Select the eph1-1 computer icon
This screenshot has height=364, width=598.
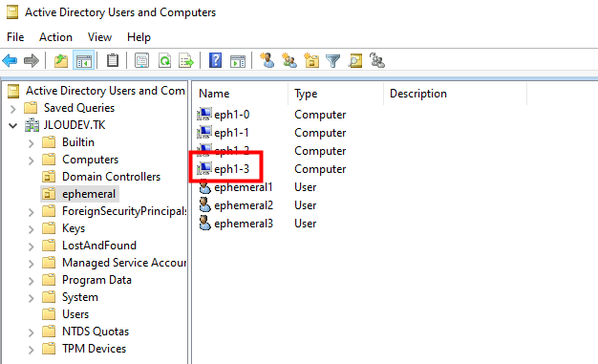click(204, 133)
